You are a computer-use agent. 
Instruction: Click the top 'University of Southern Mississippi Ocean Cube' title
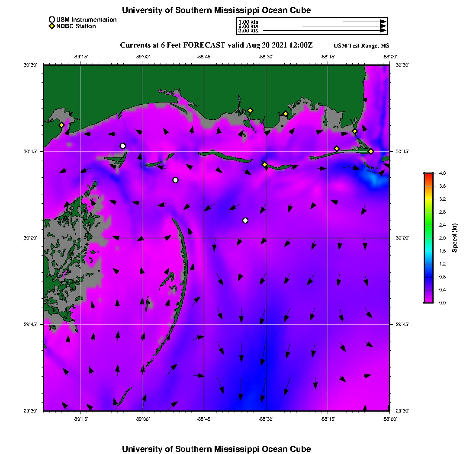point(216,10)
